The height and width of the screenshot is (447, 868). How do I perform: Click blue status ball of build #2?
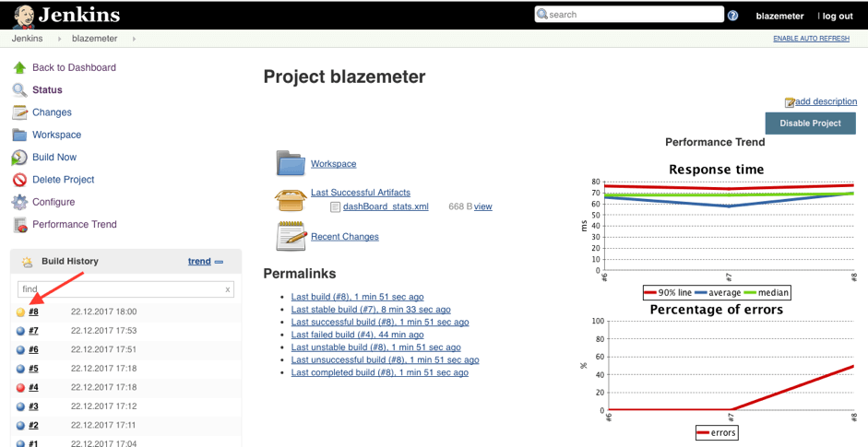point(20,426)
